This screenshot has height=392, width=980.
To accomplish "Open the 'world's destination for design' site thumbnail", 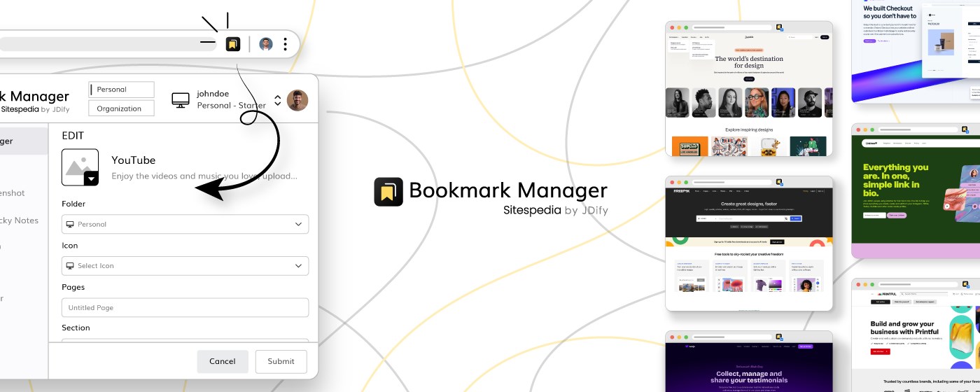I will point(748,88).
